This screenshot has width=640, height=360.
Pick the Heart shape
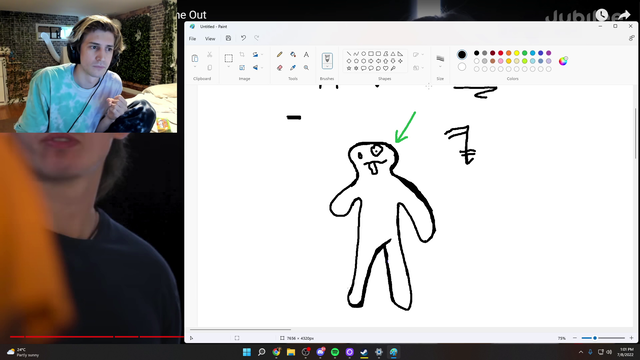tap(385, 68)
